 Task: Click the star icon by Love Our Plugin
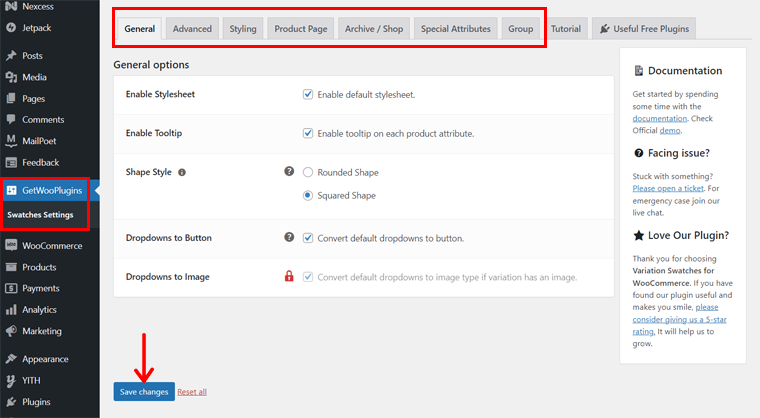[x=639, y=235]
